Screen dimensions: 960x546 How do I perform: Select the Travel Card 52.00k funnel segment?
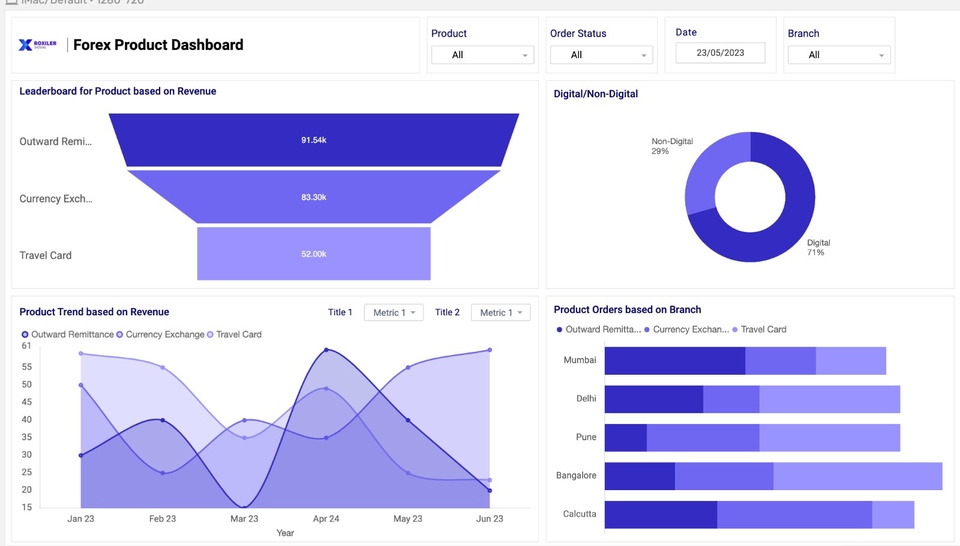314,254
